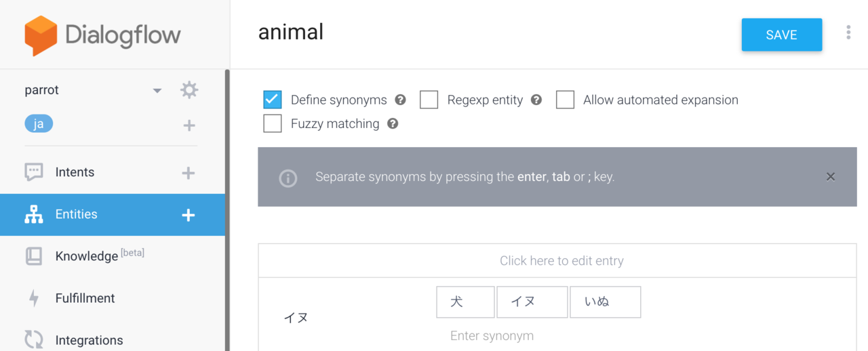Create new entity with plus icon

[189, 215]
